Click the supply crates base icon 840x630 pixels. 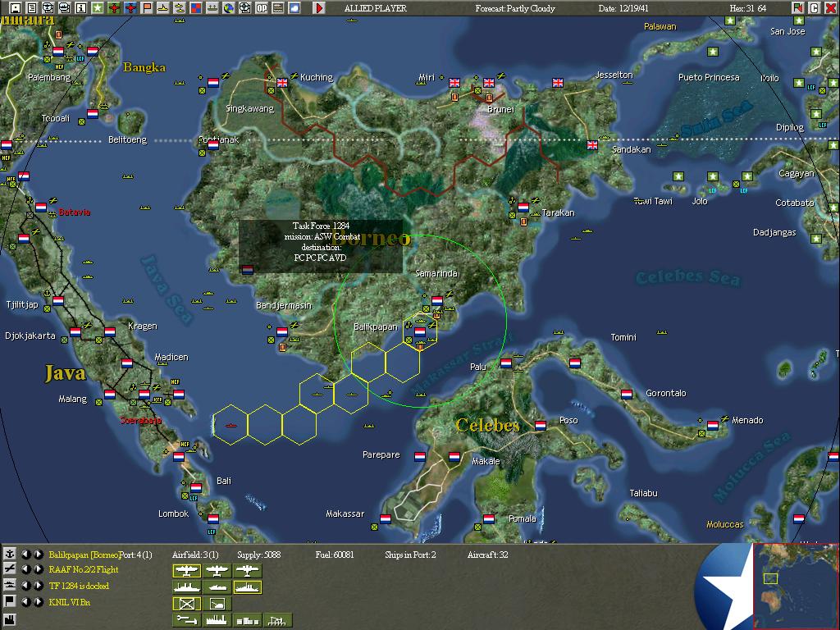click(x=248, y=620)
